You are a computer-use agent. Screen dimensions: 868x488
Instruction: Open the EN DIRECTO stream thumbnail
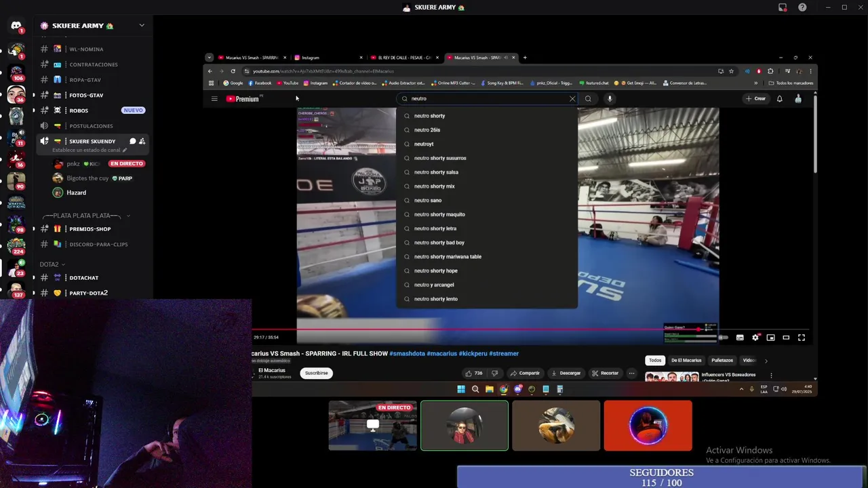click(x=372, y=426)
